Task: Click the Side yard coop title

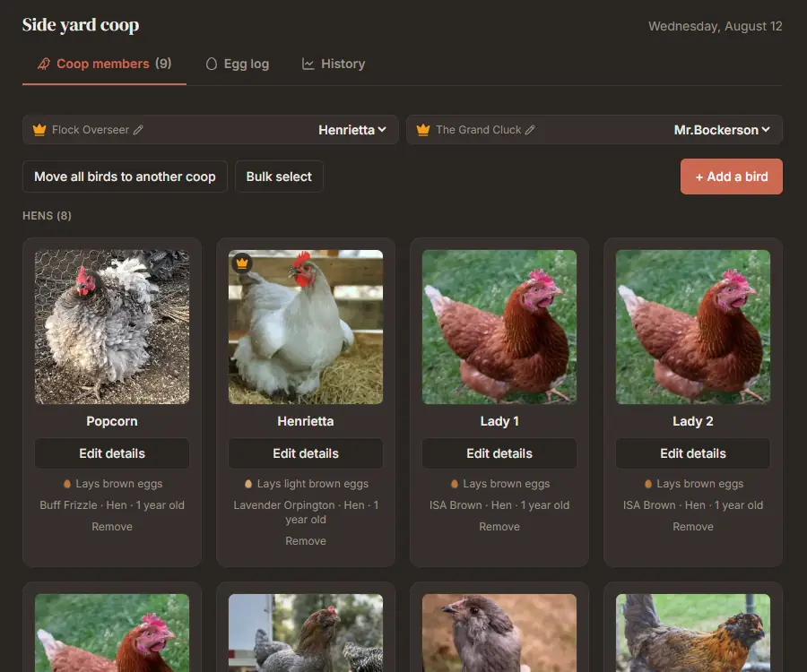Action: pyautogui.click(x=81, y=25)
